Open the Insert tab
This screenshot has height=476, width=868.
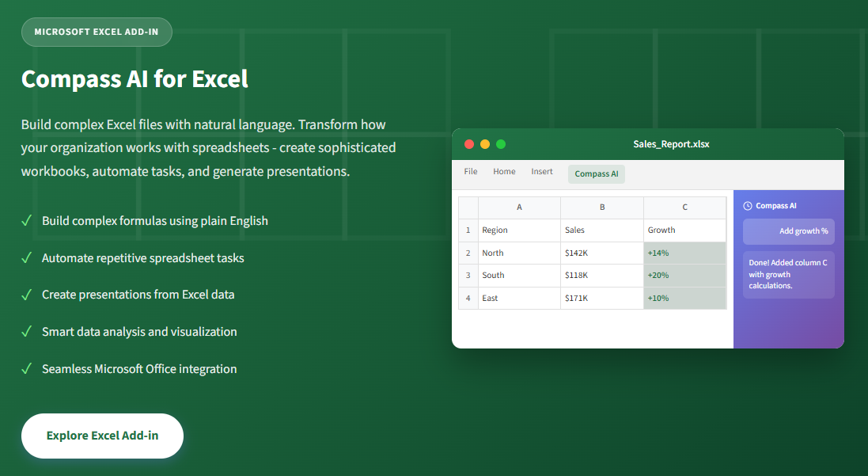pos(542,172)
